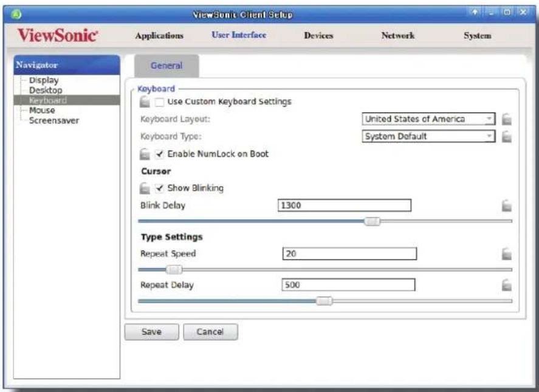Click the Repeat Delay value field
This screenshot has height=392, width=539.
(348, 284)
